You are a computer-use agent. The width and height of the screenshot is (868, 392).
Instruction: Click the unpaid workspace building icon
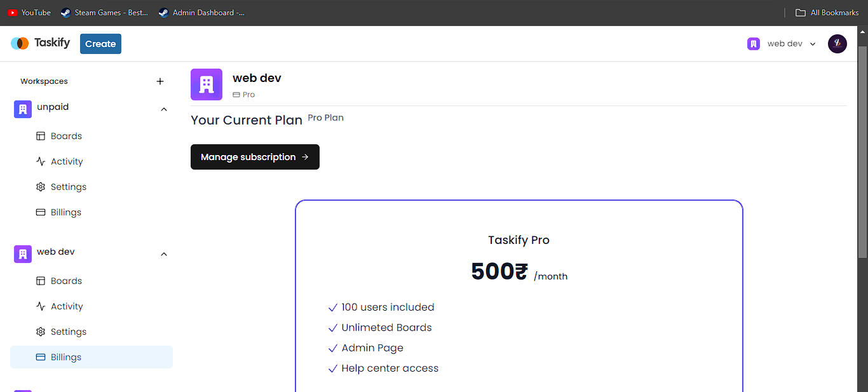[23, 109]
